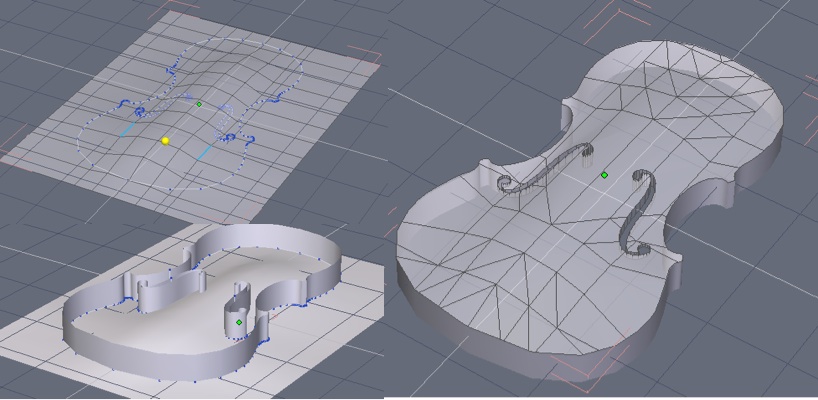Image resolution: width=818 pixels, height=400 pixels.
Task: Select green diamond marker on extruded violin wall
Action: pyautogui.click(x=239, y=322)
